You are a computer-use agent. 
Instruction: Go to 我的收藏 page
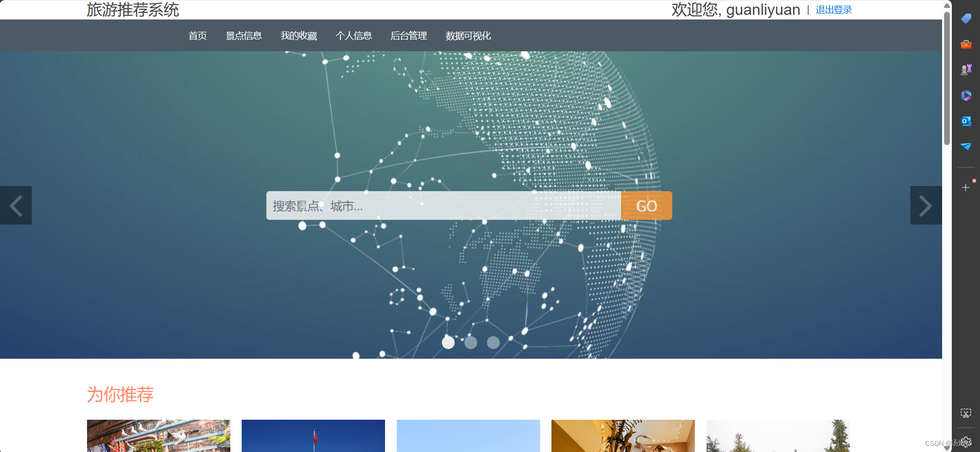click(x=299, y=36)
